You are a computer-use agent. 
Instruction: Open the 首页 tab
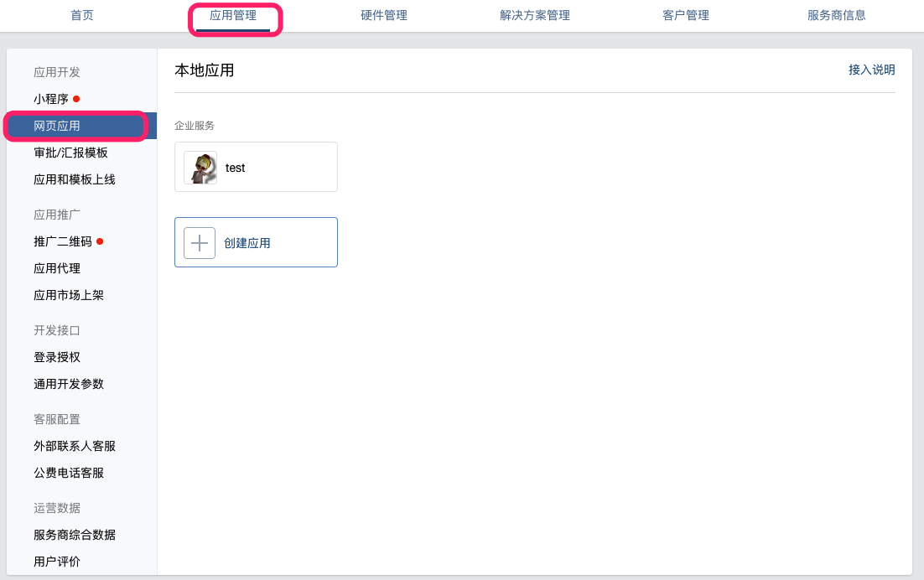tap(82, 15)
